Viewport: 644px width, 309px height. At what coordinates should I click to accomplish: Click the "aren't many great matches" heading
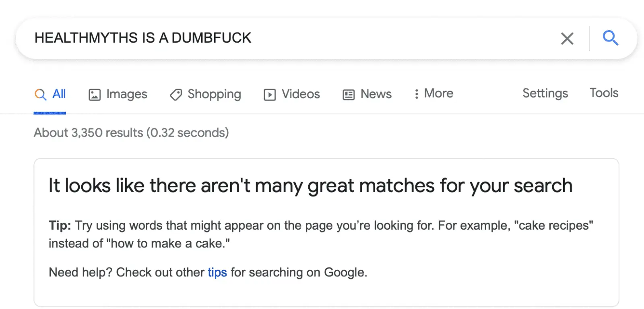tap(310, 186)
